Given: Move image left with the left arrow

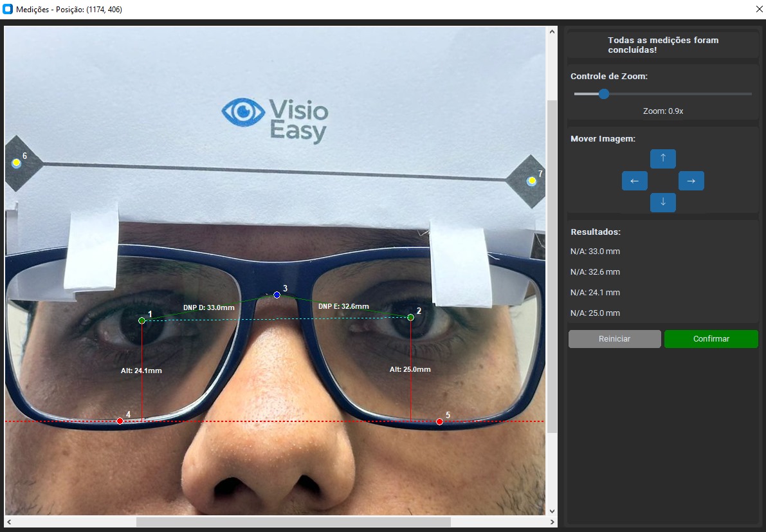Looking at the screenshot, I should pyautogui.click(x=635, y=181).
